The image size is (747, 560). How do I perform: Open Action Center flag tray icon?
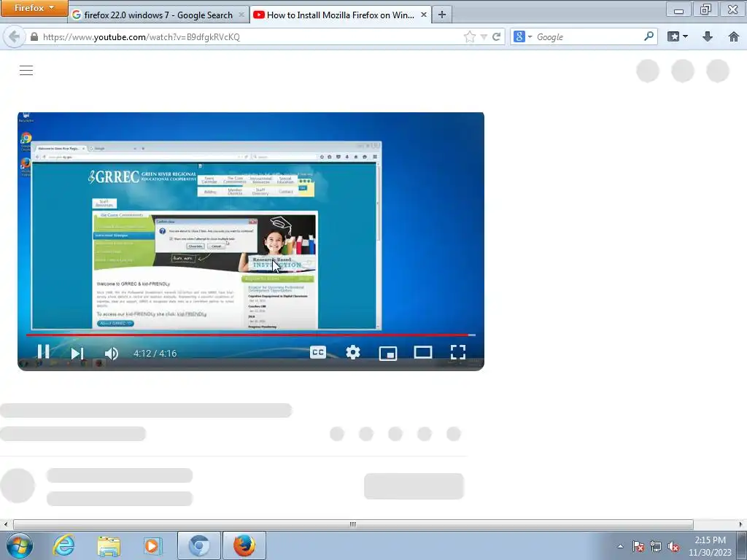(638, 546)
